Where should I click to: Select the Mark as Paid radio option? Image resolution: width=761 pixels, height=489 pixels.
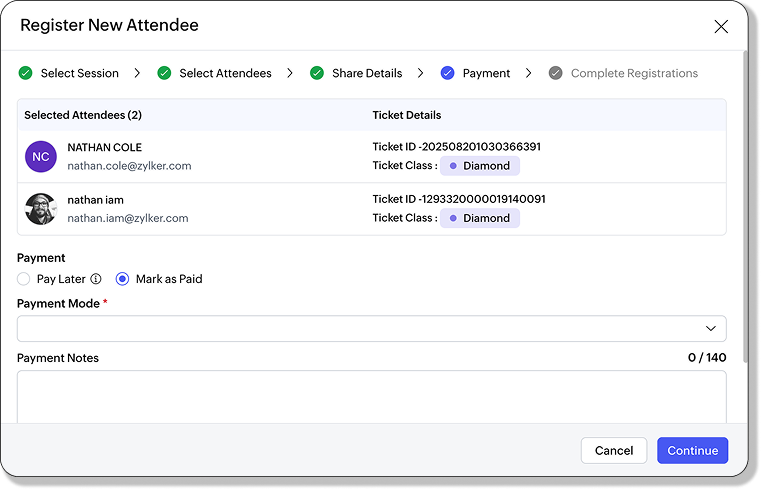coord(123,279)
